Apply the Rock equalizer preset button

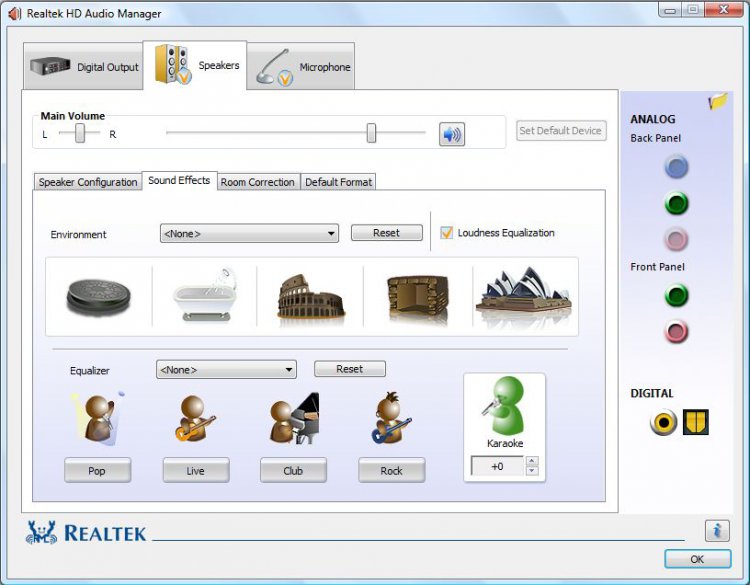pos(391,471)
